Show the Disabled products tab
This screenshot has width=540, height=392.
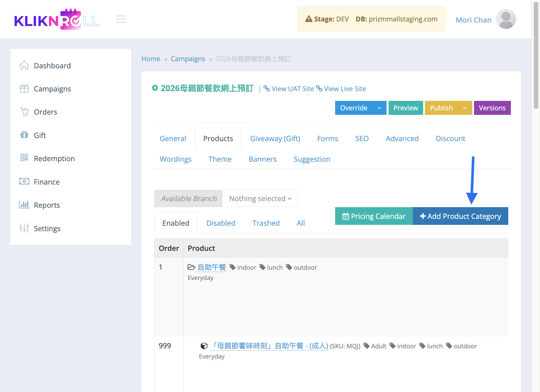pos(221,223)
